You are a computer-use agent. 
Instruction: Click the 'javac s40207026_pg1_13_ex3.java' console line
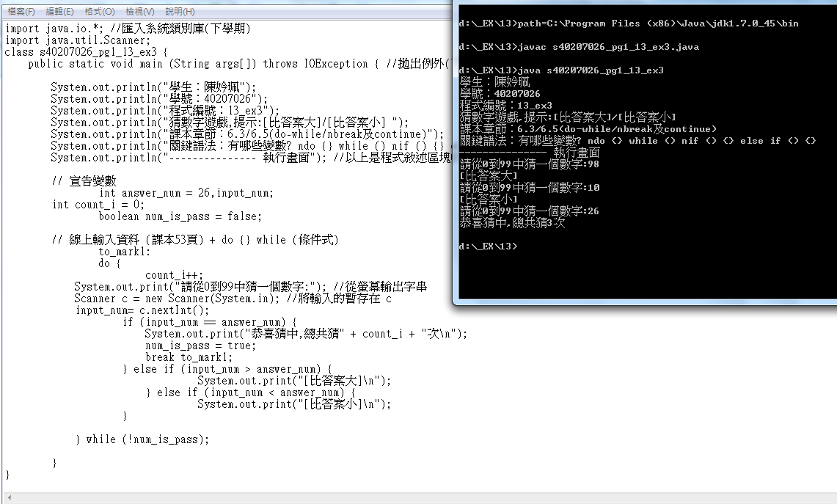point(579,47)
